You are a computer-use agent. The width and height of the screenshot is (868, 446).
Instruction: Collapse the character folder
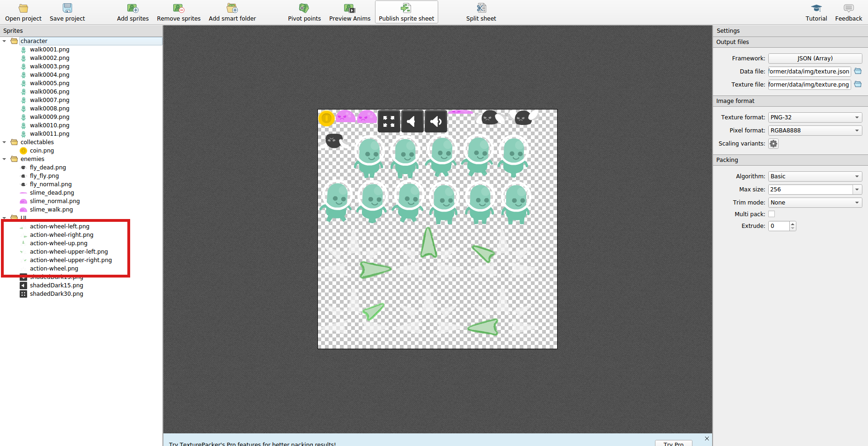(x=4, y=41)
